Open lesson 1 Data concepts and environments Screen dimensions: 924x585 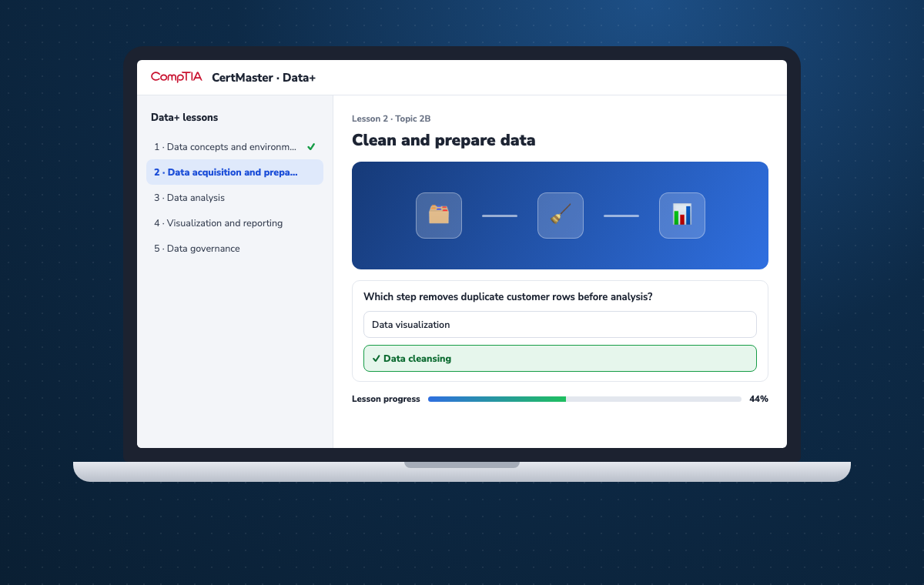(x=235, y=146)
